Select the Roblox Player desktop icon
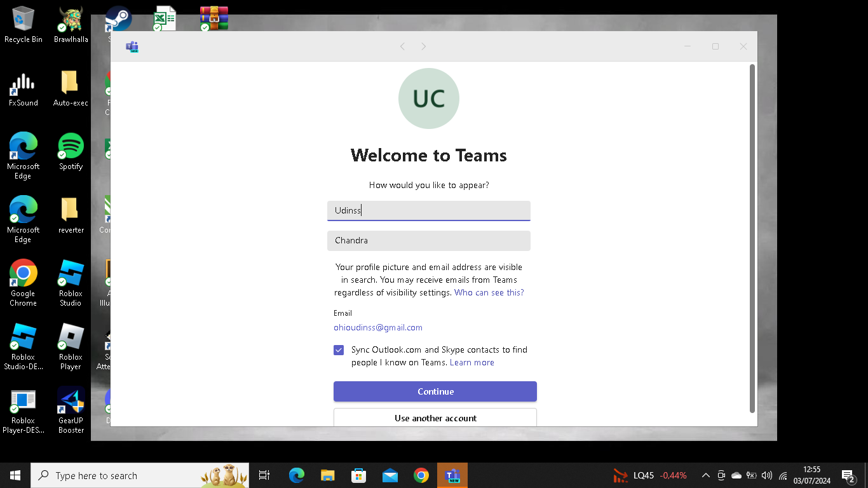The height and width of the screenshot is (488, 868). point(71,346)
